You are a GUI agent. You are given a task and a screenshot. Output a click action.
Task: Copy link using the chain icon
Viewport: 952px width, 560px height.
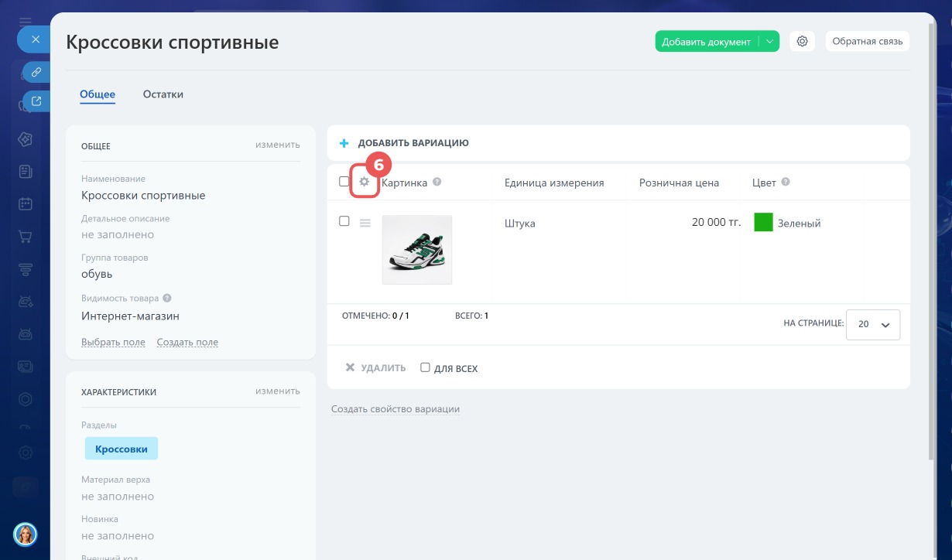pyautogui.click(x=36, y=72)
